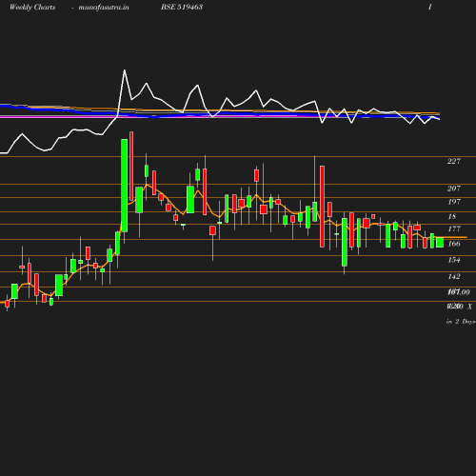
Task: Click the 197 price level label
Action: (x=454, y=202)
